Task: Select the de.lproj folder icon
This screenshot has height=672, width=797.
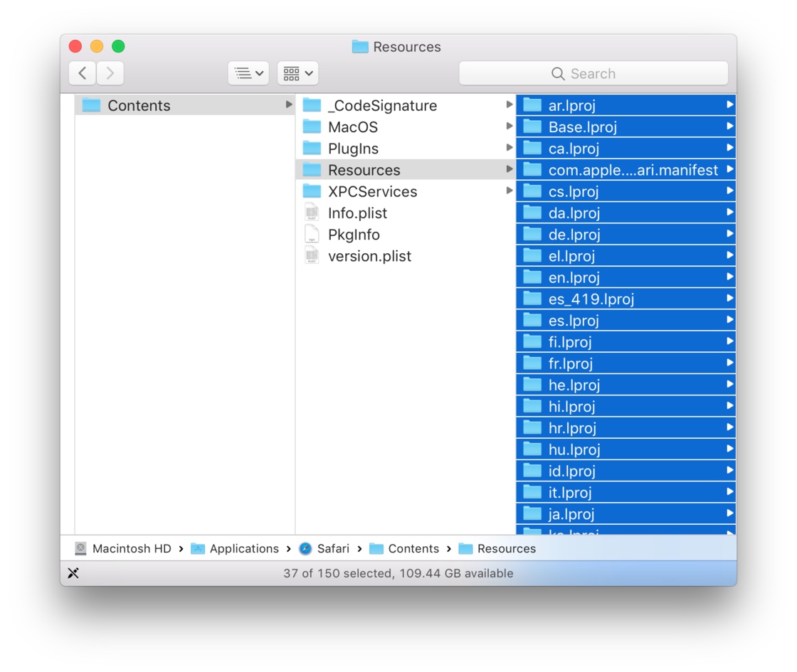Action: [532, 234]
